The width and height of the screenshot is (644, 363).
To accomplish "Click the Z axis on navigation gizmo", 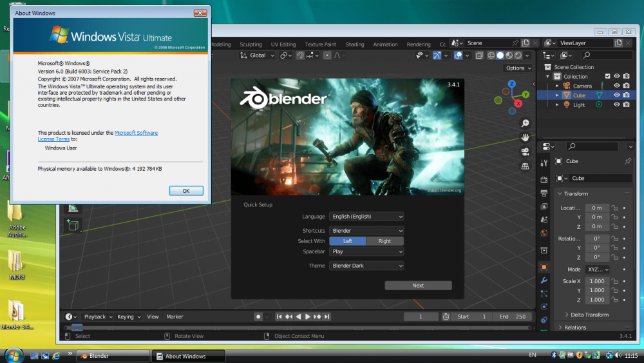I will coord(512,84).
